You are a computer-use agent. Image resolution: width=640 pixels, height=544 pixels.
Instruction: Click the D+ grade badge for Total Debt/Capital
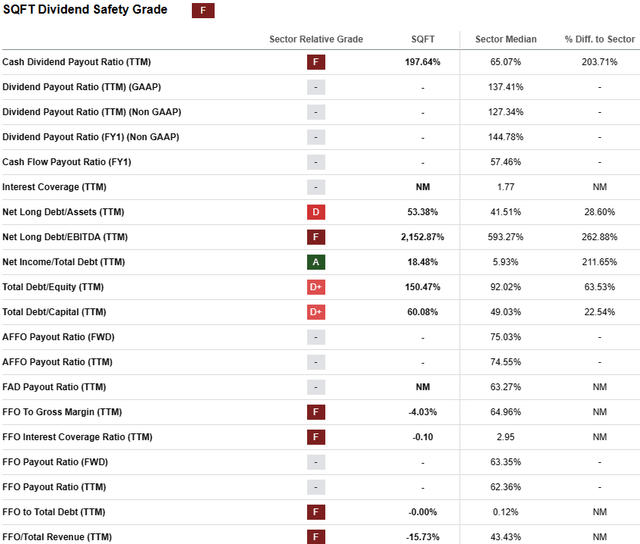[316, 312]
